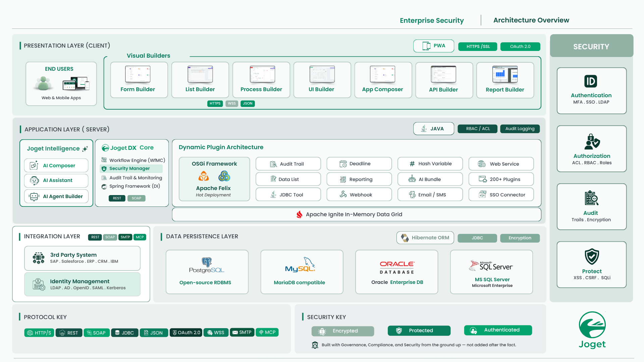This screenshot has width=644, height=362.
Task: Click the Protected security key swatch
Action: pos(419,331)
